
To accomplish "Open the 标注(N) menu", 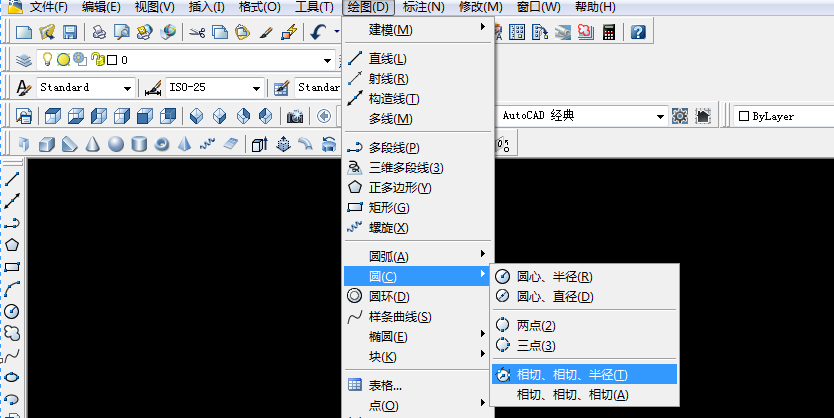I will (423, 7).
